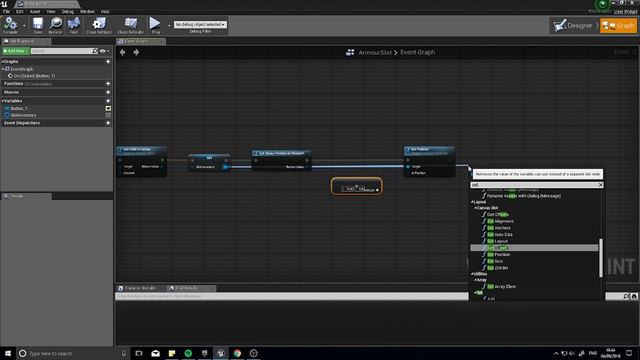This screenshot has height=360, width=640.
Task: Open Browse with the magnifier icon
Action: [56, 25]
